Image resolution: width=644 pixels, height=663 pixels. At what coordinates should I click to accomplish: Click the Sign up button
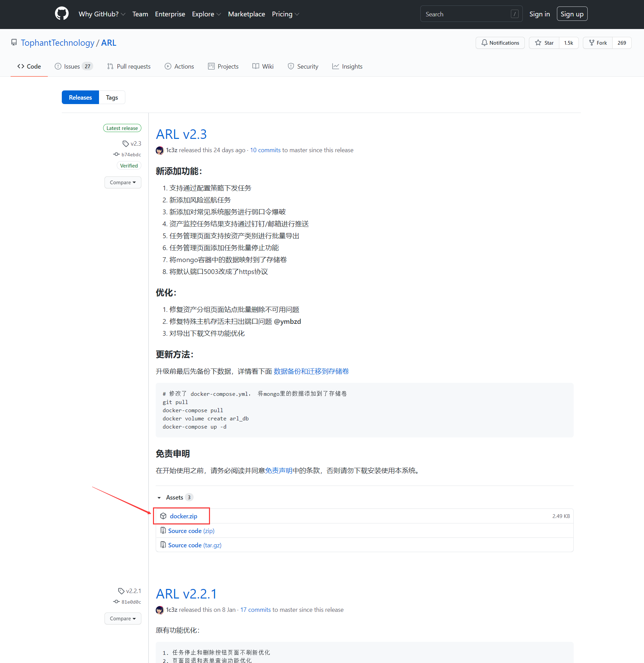[x=572, y=14]
